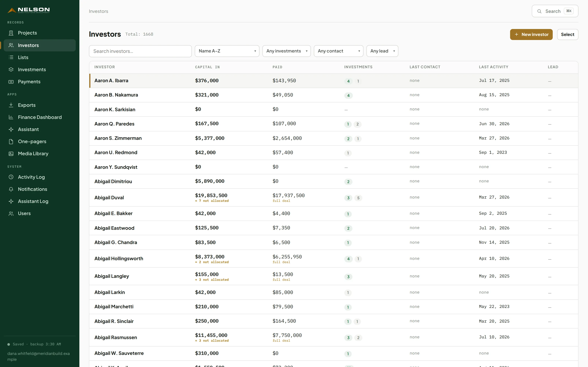Focus the Search investors input field
This screenshot has height=367, width=588.
[140, 51]
